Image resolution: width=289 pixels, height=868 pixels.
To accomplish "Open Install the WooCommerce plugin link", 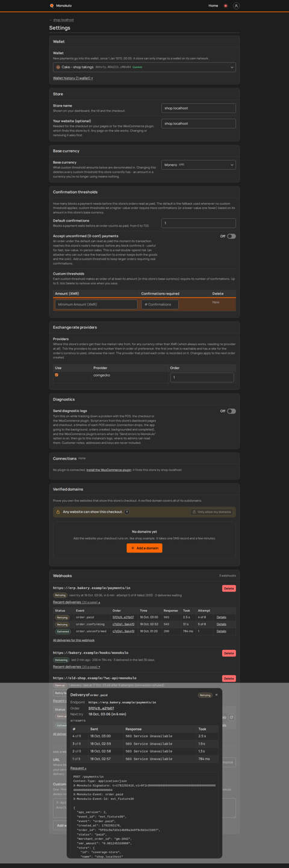I will point(108,470).
